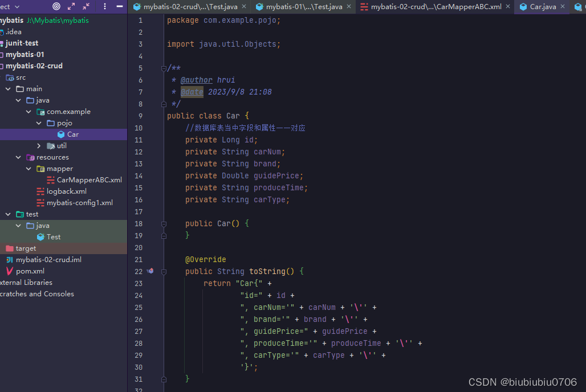
Task: Click line number 14 in the gutter
Action: coord(139,175)
